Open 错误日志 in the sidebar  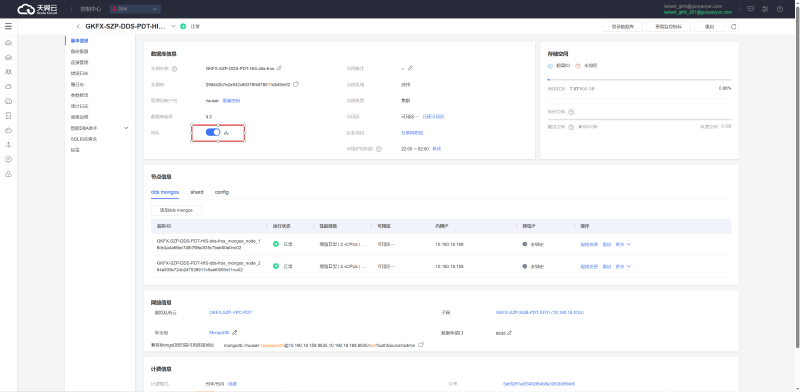click(x=80, y=74)
